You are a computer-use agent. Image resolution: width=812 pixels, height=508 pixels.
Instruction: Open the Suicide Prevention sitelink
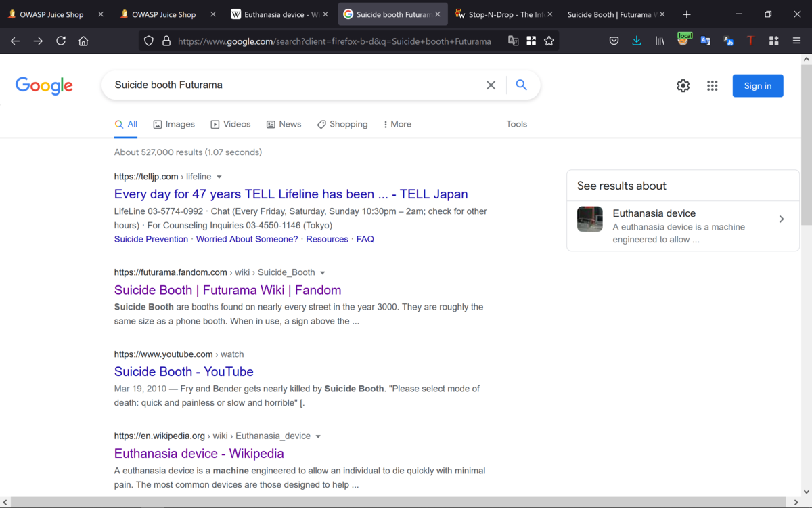[x=151, y=239]
